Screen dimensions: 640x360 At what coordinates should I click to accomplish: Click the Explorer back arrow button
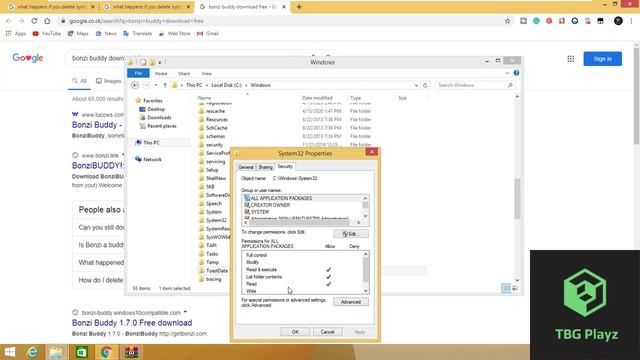click(135, 85)
